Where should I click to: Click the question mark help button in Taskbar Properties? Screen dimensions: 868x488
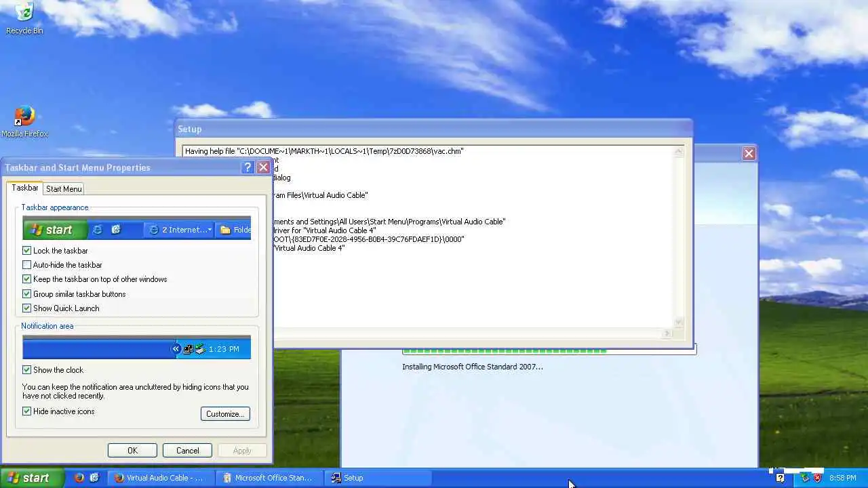248,167
